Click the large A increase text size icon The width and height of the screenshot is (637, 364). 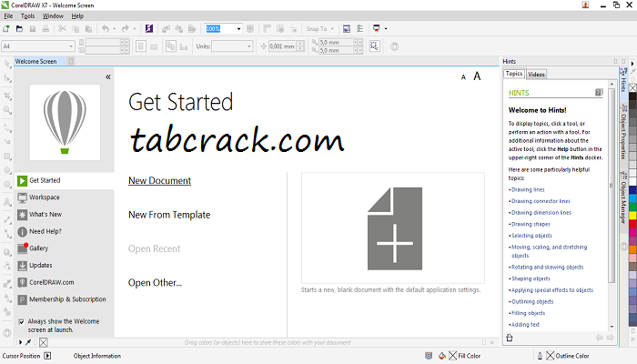tap(477, 76)
